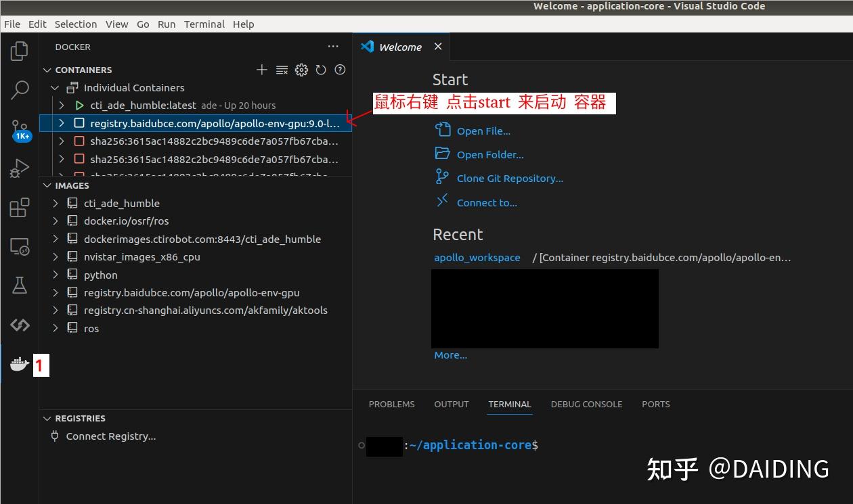Expand the ros image node
The width and height of the screenshot is (853, 504).
tap(56, 328)
